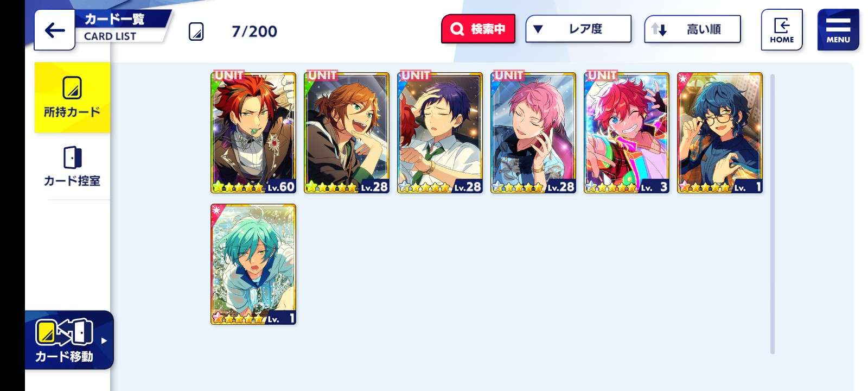868x391 pixels.
Task: Open the MENU hamburger button
Action: [x=838, y=30]
